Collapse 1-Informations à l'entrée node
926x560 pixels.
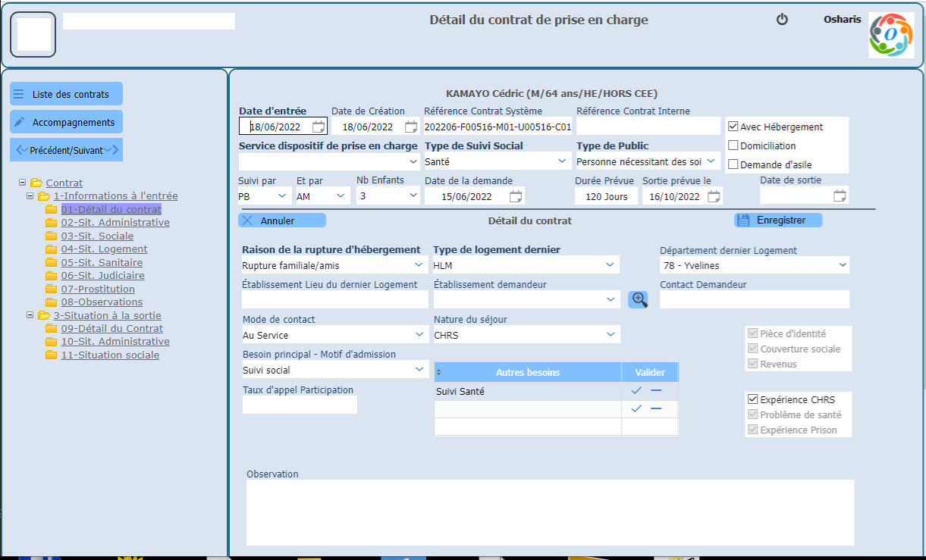[x=30, y=196]
